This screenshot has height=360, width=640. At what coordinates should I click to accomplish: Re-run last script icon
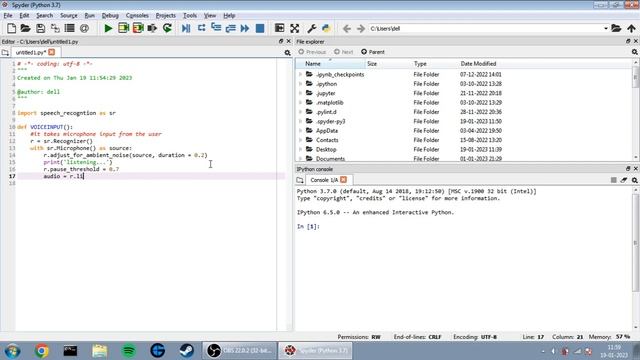pos(167,28)
